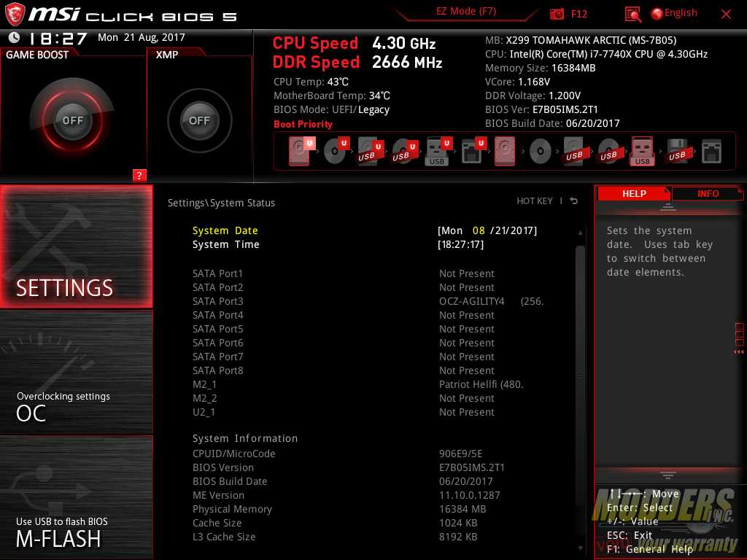This screenshot has width=747, height=560.
Task: Switch to EZ Mode (F7)
Action: pos(466,12)
